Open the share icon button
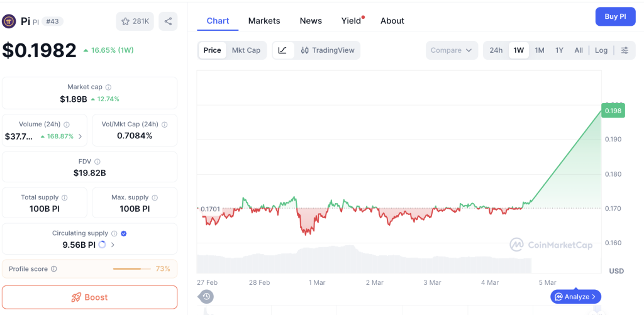This screenshot has width=644, height=315. point(168,21)
